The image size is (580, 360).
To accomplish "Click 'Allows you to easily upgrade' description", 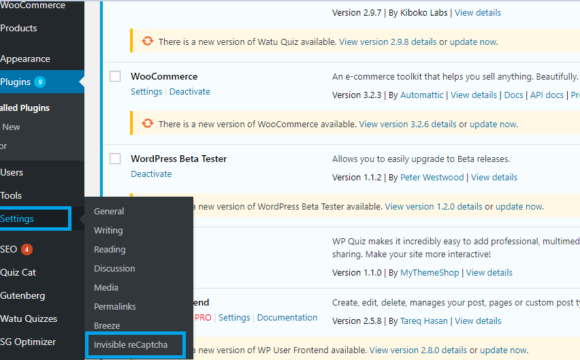I will pos(421,159).
